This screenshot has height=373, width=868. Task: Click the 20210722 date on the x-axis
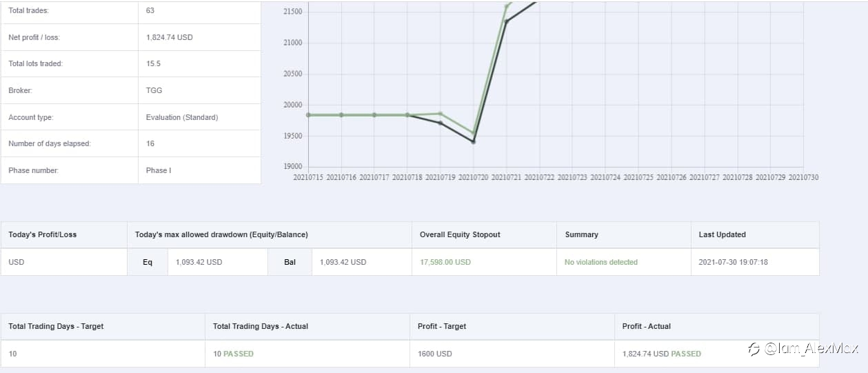point(539,177)
